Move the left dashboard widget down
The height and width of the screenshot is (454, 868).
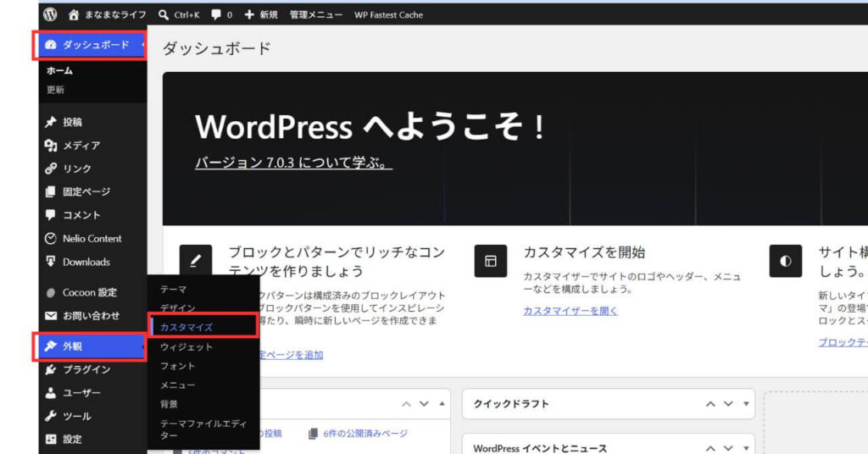[424, 404]
